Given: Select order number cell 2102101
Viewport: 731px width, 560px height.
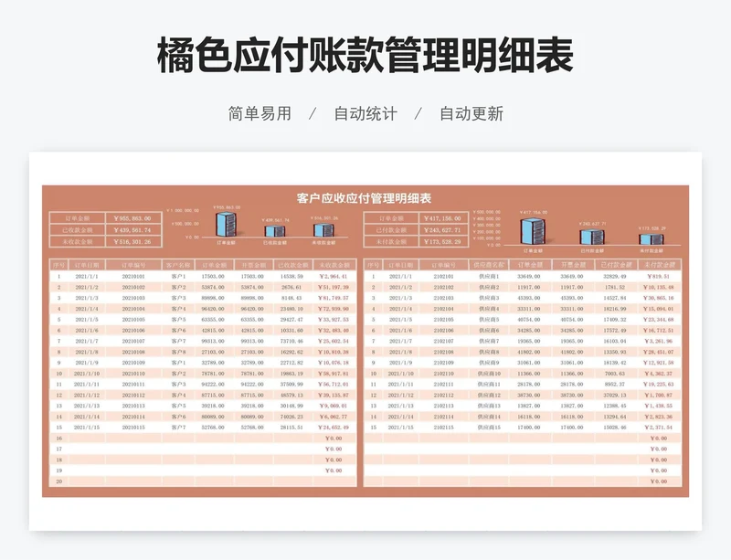Looking at the screenshot, I should click(443, 277).
